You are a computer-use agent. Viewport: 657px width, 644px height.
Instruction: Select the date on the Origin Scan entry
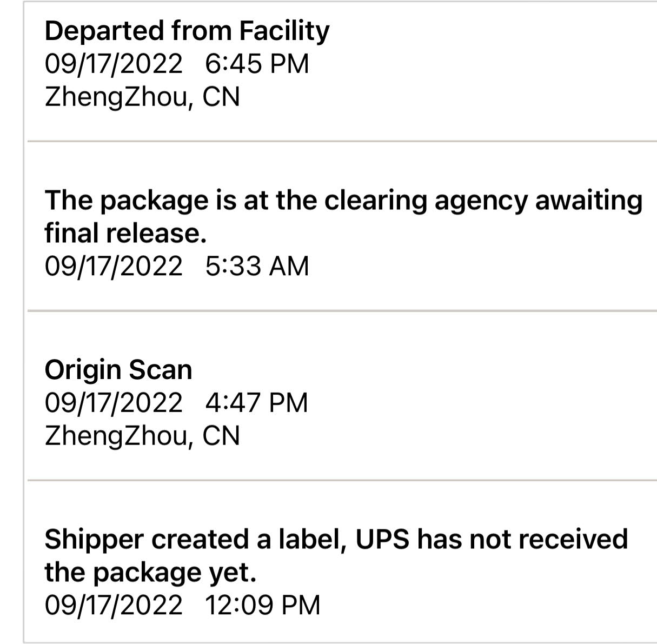pos(114,403)
